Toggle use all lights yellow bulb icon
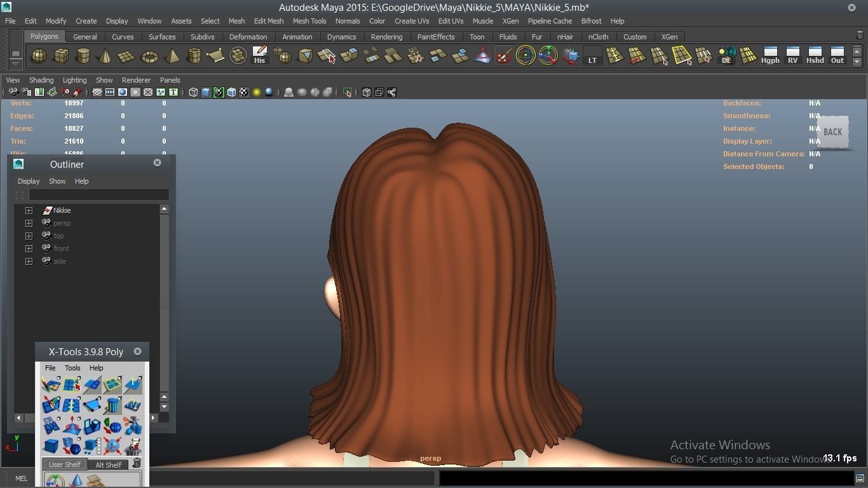Screen dimensions: 868x488 click(257, 92)
